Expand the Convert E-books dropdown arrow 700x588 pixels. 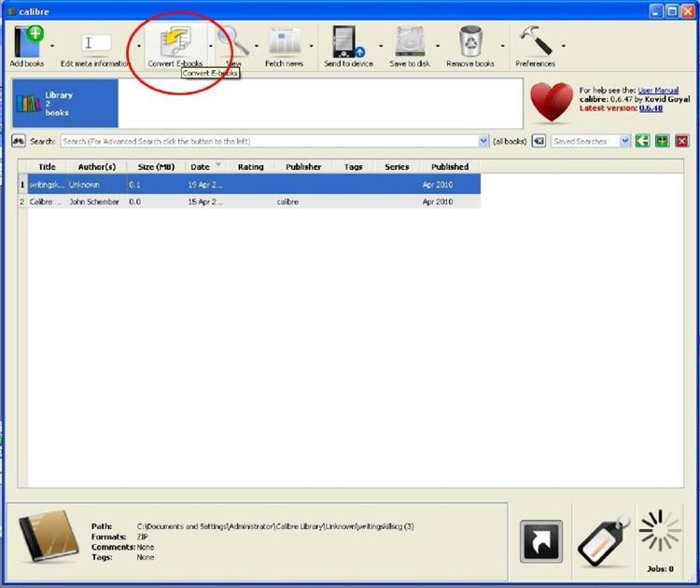pyautogui.click(x=211, y=46)
